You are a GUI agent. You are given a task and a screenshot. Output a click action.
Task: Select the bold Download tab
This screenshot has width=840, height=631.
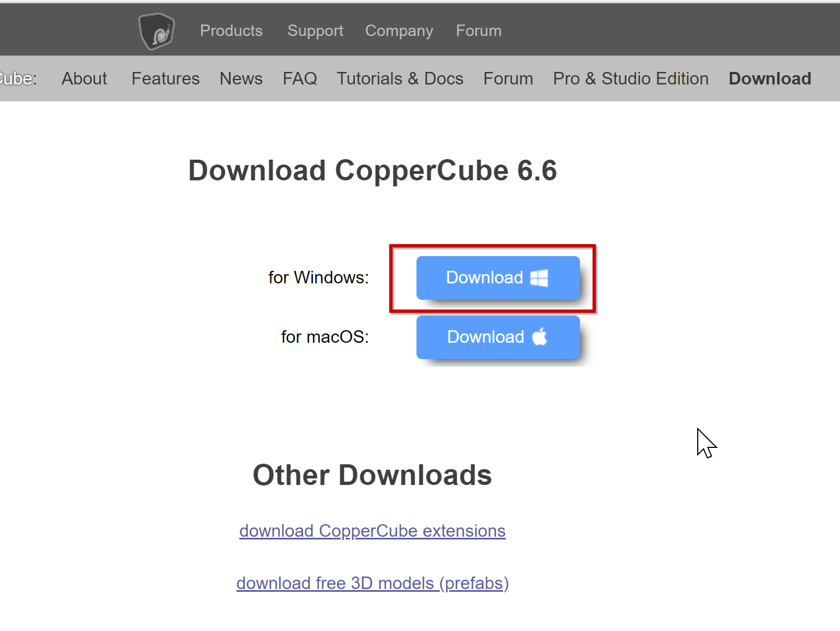point(770,78)
